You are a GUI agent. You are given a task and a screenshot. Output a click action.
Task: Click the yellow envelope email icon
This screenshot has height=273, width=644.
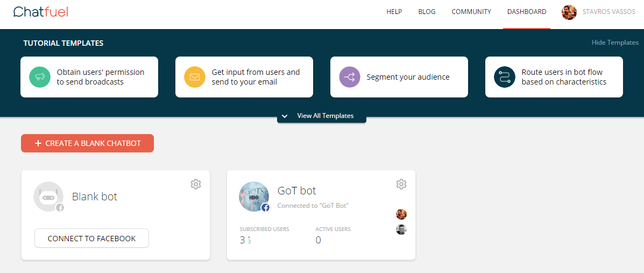click(x=195, y=77)
